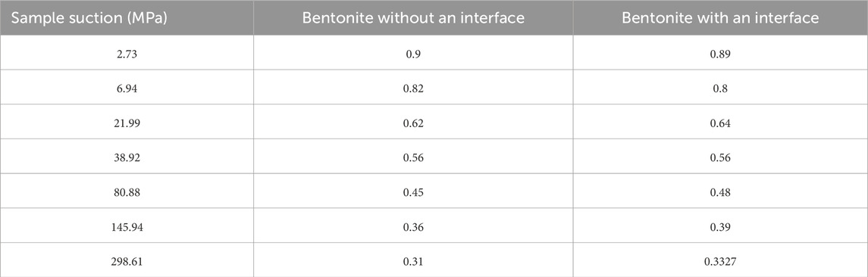
Task: Click the 0.89 value cell
Action: click(720, 52)
